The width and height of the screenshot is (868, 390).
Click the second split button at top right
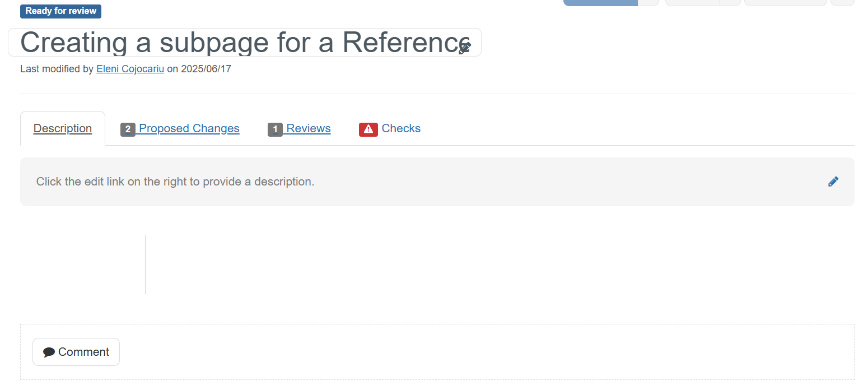(x=692, y=3)
